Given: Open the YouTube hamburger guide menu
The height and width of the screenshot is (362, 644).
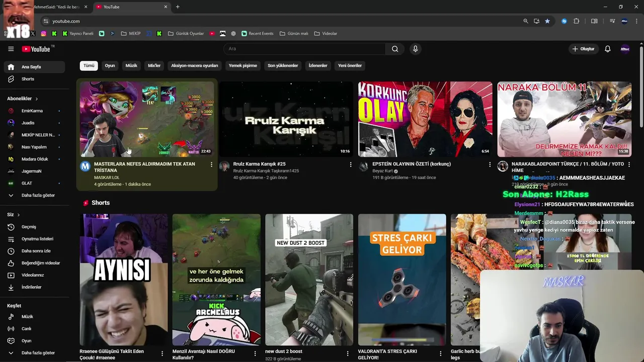Looking at the screenshot, I should pos(11,49).
